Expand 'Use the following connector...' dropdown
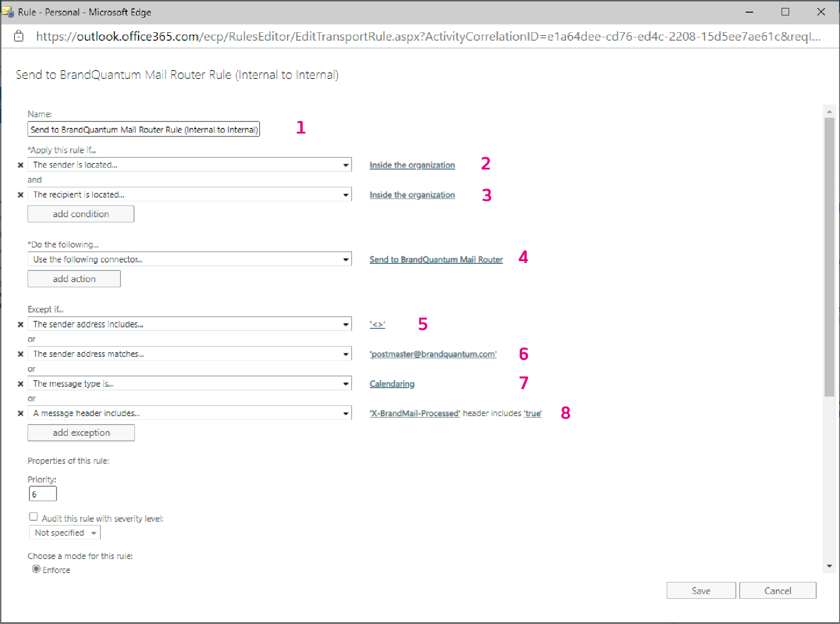Image resolution: width=840 pixels, height=624 pixels. (190, 259)
